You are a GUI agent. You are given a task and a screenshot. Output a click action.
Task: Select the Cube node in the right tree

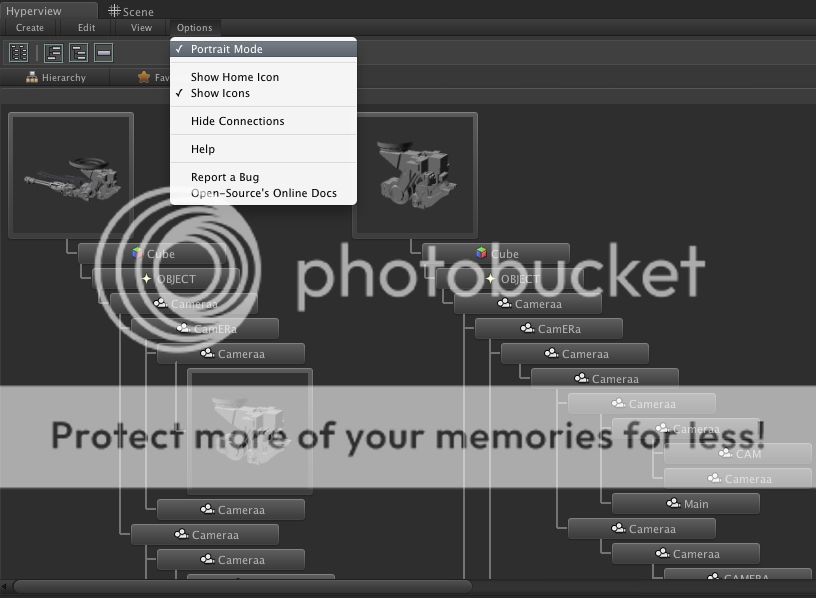pos(496,253)
